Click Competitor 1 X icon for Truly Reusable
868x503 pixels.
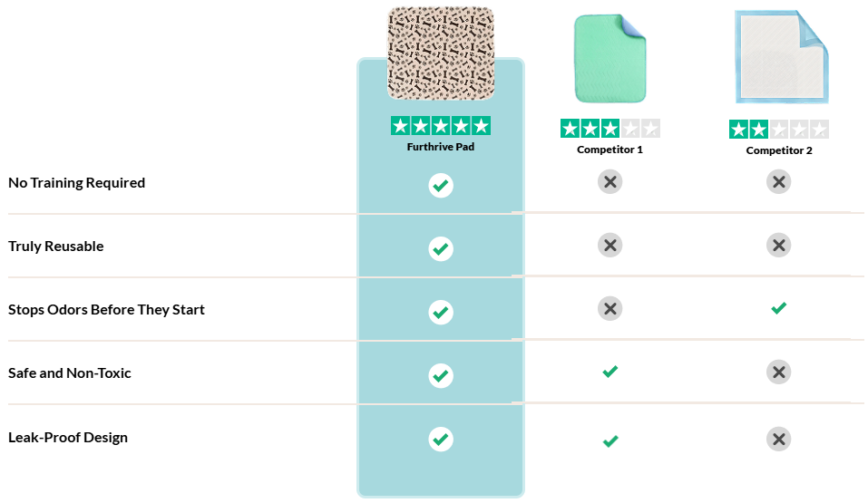pos(610,245)
